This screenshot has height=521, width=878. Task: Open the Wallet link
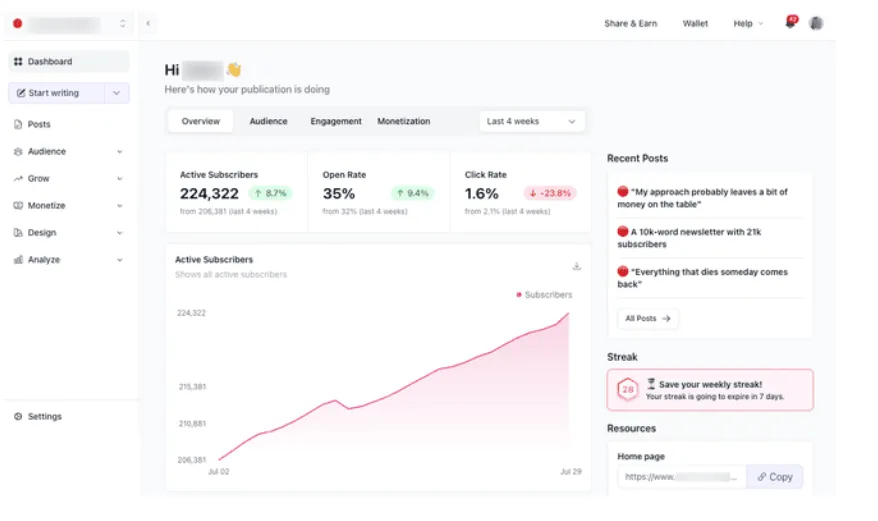click(x=695, y=24)
